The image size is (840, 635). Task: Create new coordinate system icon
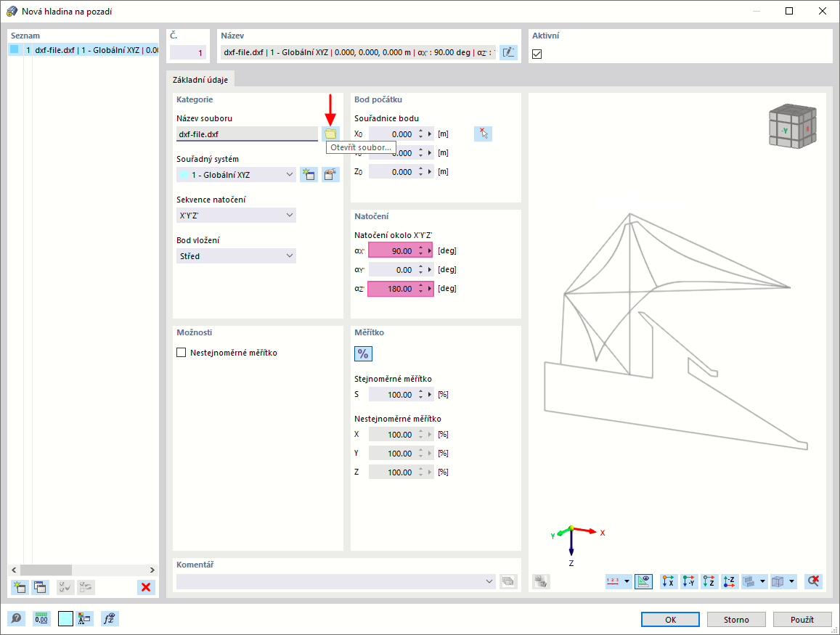coord(309,175)
